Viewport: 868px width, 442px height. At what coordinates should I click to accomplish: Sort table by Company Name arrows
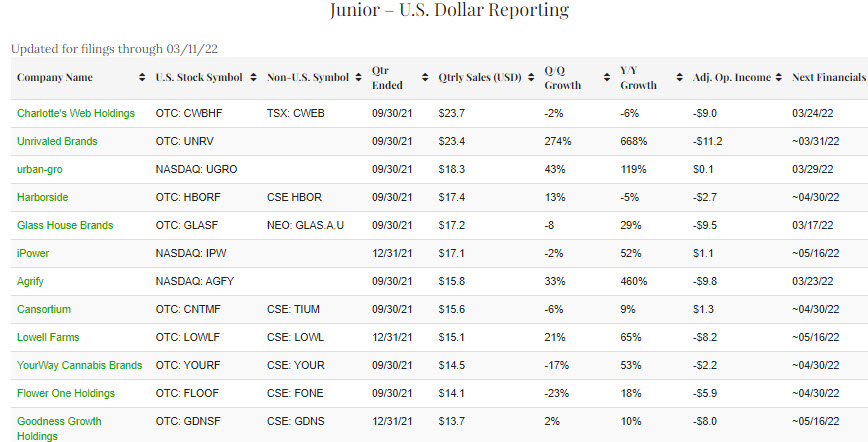[141, 78]
